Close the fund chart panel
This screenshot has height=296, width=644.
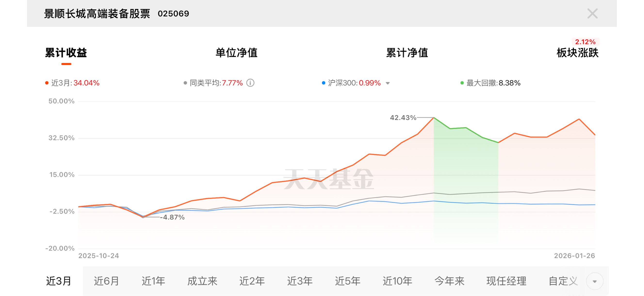592,14
